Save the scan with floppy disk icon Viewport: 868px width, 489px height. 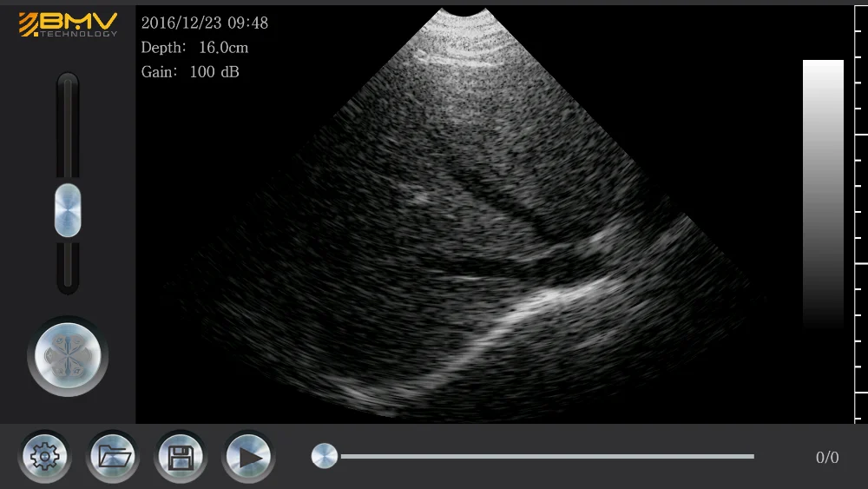click(x=181, y=457)
